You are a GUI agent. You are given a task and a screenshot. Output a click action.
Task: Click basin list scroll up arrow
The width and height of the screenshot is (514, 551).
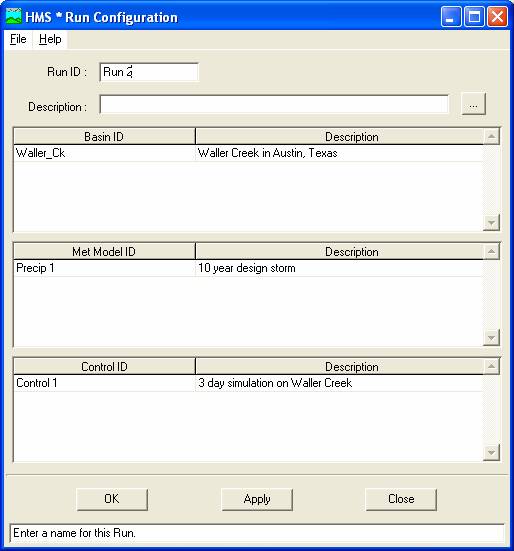[492, 136]
